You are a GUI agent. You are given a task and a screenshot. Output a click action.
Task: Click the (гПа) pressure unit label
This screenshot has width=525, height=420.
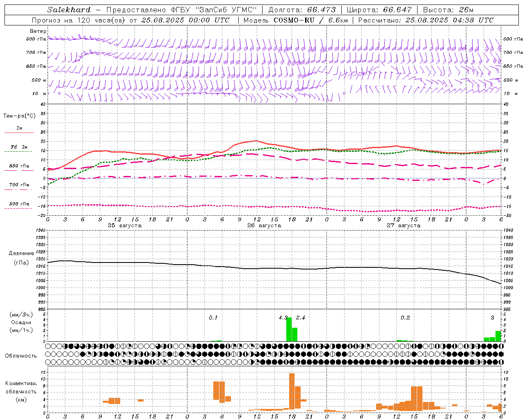coord(21,262)
